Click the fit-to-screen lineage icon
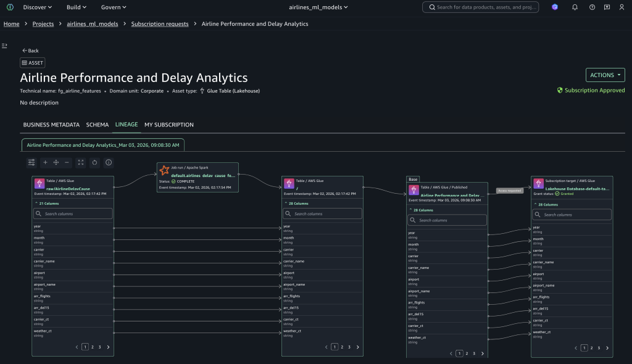The width and height of the screenshot is (632, 364). click(81, 162)
